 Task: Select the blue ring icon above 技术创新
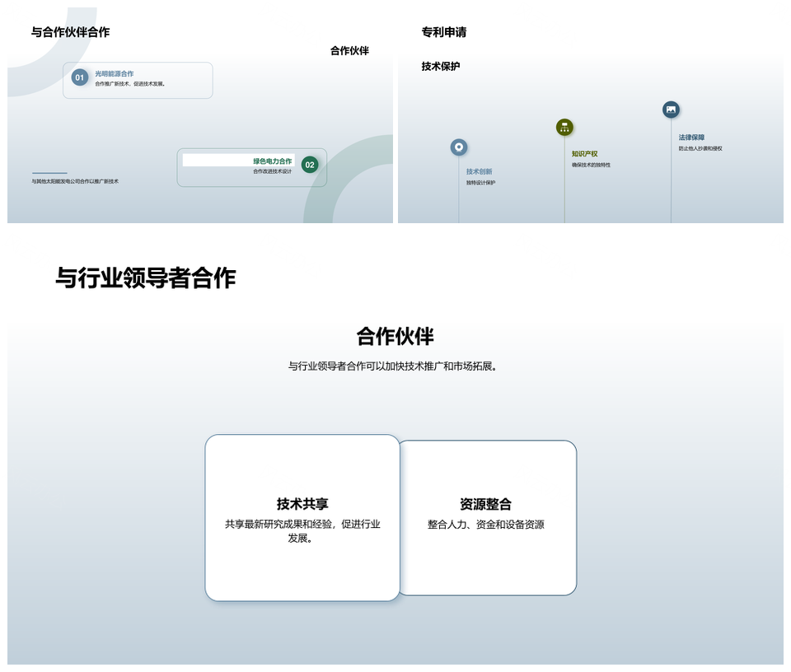point(459,147)
